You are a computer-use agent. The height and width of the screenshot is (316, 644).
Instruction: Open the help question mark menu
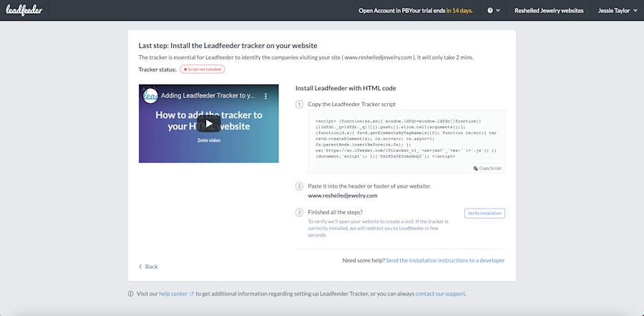(493, 11)
